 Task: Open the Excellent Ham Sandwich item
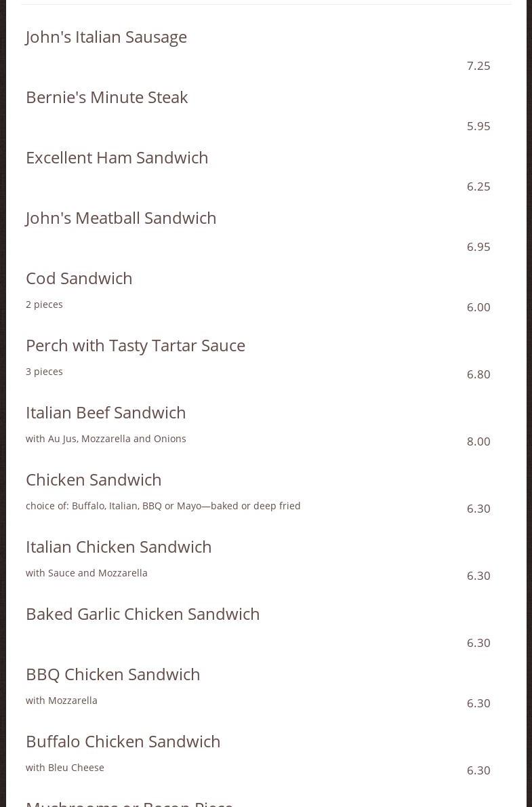[x=117, y=157]
